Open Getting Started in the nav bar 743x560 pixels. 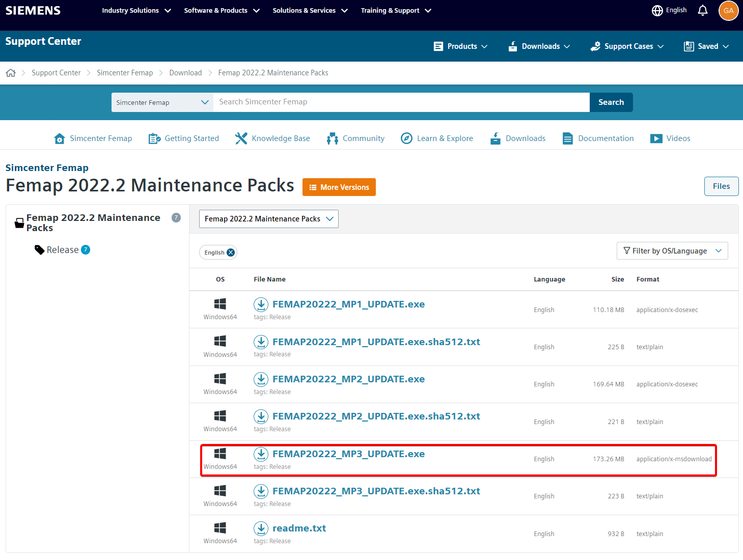pyautogui.click(x=183, y=138)
